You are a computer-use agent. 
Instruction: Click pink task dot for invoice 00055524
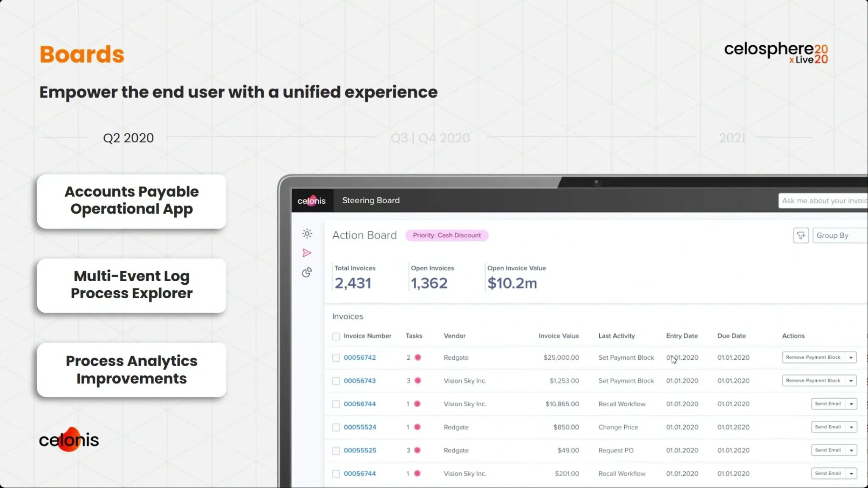417,427
